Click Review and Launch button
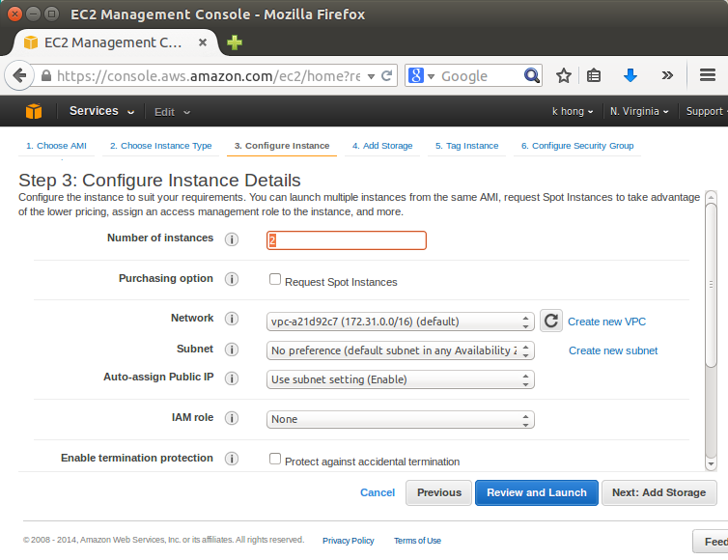The width and height of the screenshot is (728, 560). (537, 492)
